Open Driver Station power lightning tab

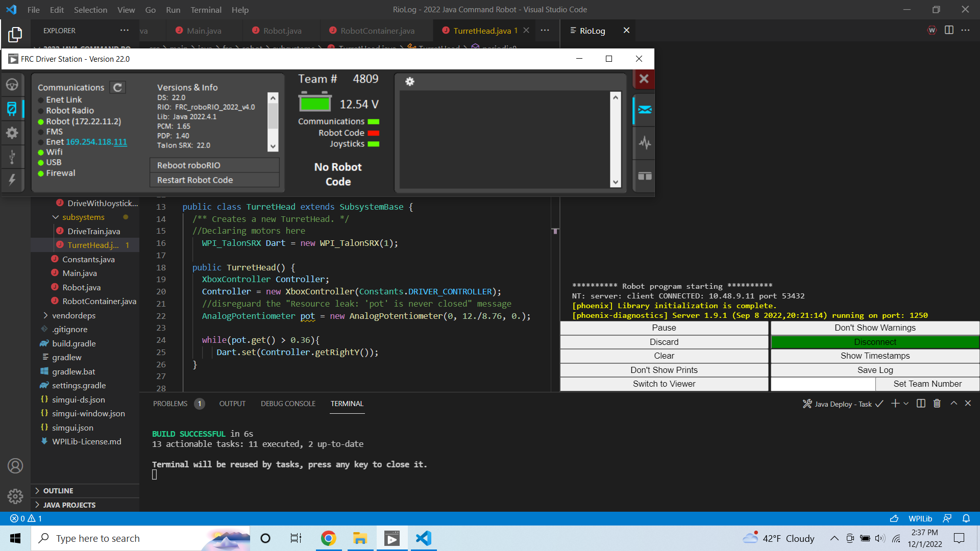[12, 179]
